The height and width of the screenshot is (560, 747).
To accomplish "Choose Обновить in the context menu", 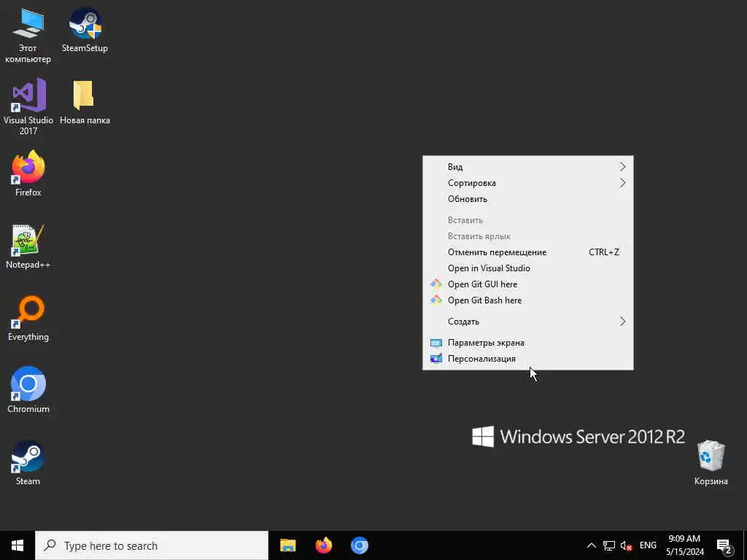I will click(528, 199).
